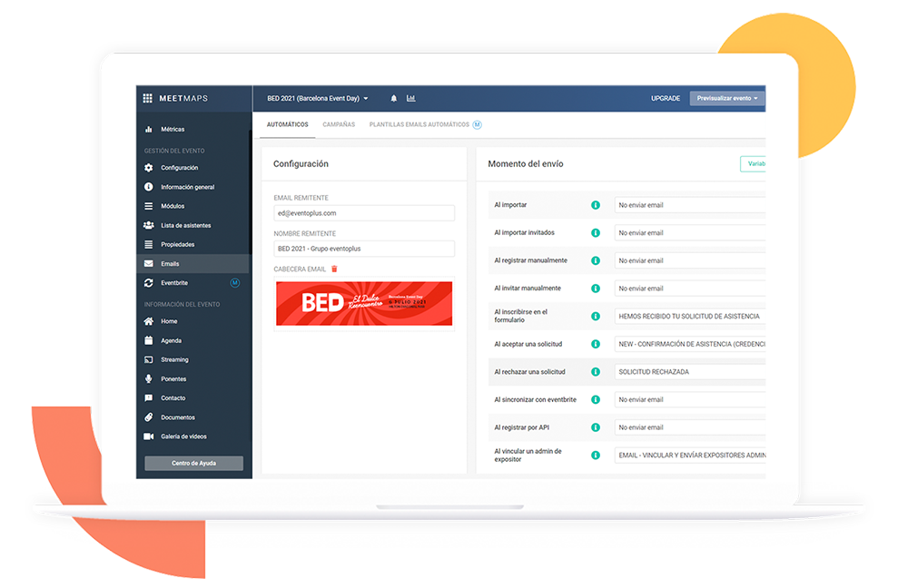Switch to the Automáticos tab
This screenshot has width=908, height=588.
(287, 124)
